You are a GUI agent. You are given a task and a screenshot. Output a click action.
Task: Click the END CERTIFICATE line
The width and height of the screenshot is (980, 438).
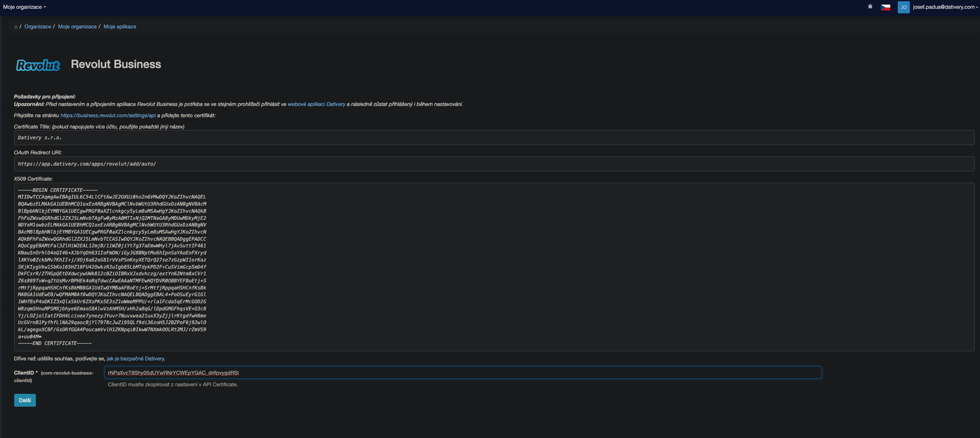[x=55, y=343]
